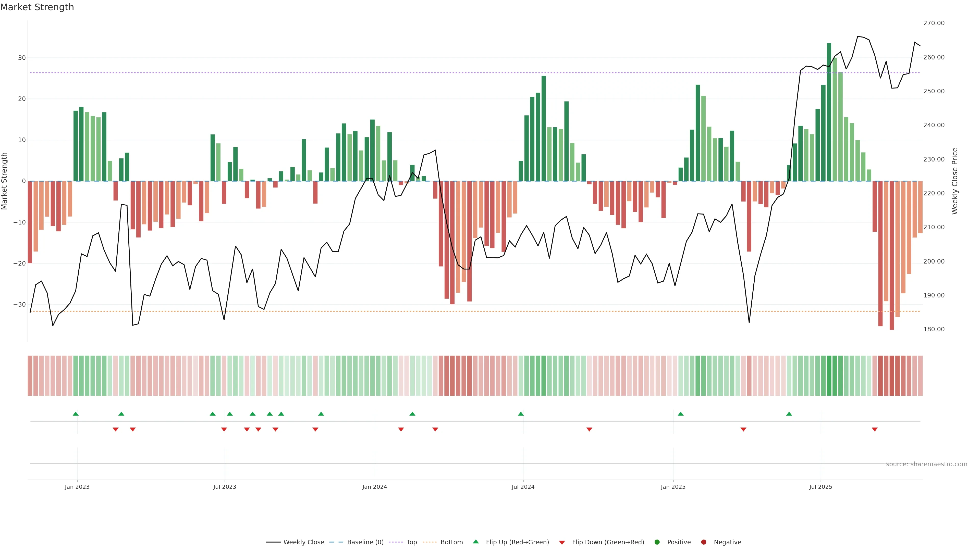Image resolution: width=980 pixels, height=551 pixels.
Task: Click the Market Strength chart title
Action: coord(37,7)
